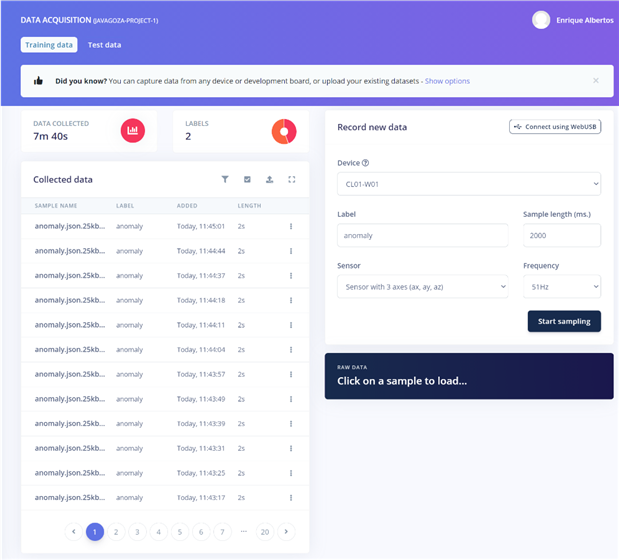
Task: Select page 4 in pagination
Action: [159, 532]
